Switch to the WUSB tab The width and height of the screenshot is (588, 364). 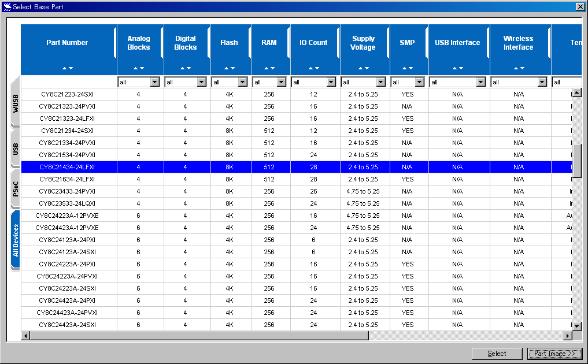coord(16,103)
